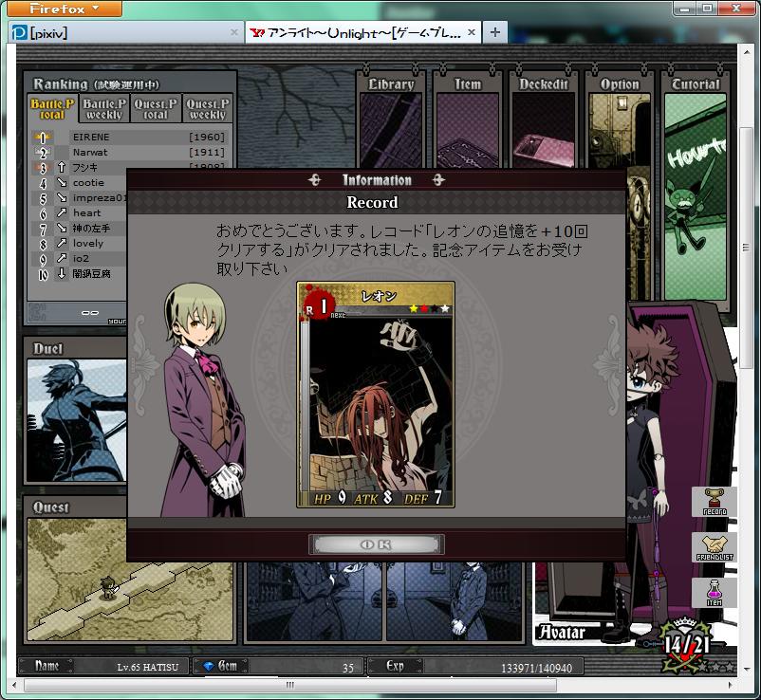
Task: Select Battle.P total ranking tab
Action: pyautogui.click(x=52, y=109)
